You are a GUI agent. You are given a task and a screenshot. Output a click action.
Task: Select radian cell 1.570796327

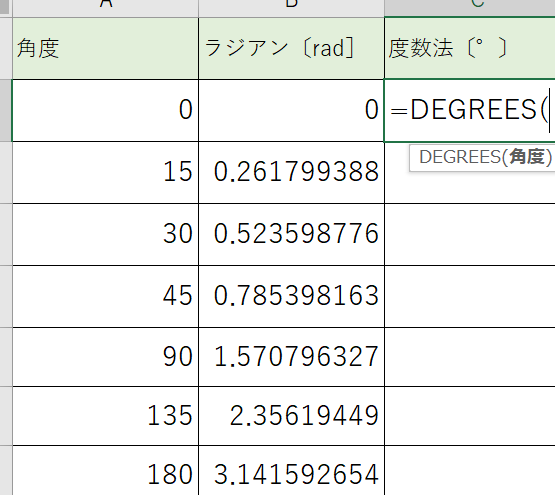[x=291, y=357]
